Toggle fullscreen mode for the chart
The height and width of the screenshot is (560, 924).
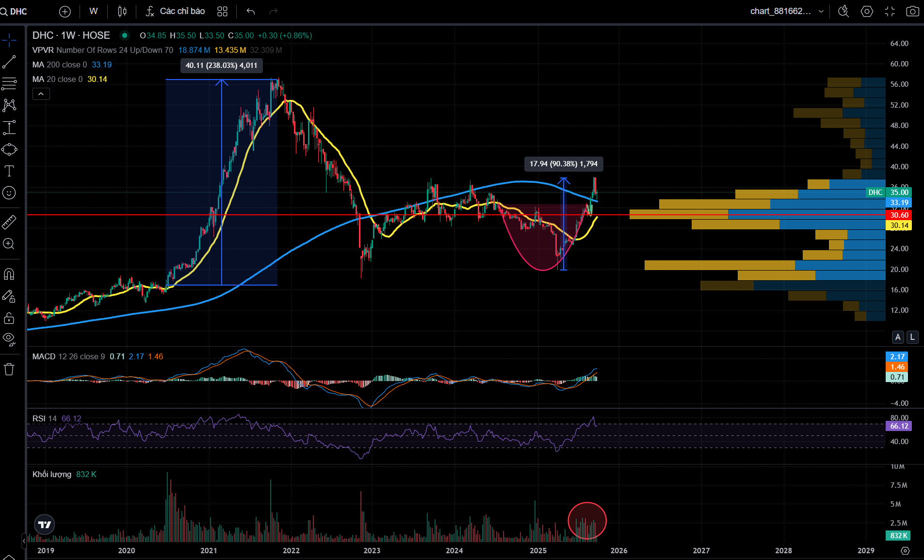(890, 11)
